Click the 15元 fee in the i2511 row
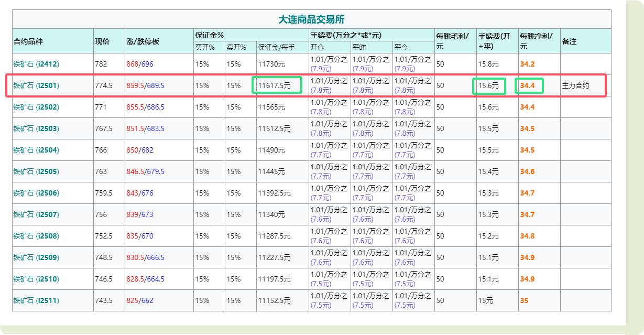 [x=485, y=300]
